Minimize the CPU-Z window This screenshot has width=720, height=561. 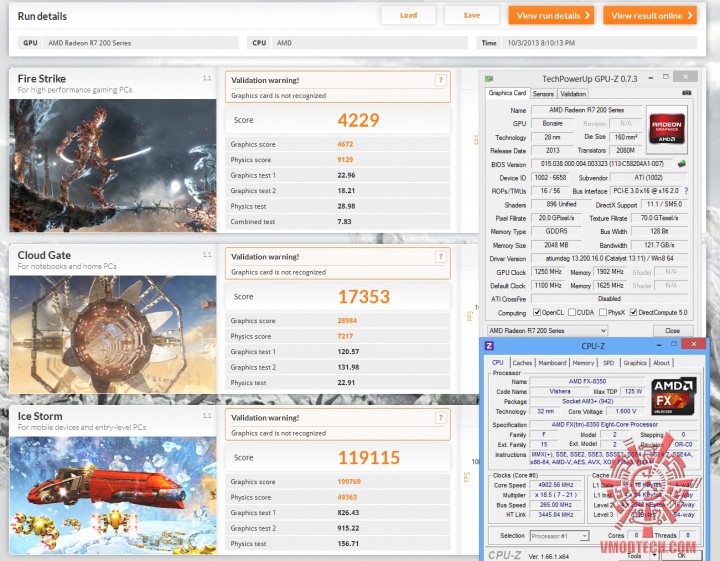[659, 345]
